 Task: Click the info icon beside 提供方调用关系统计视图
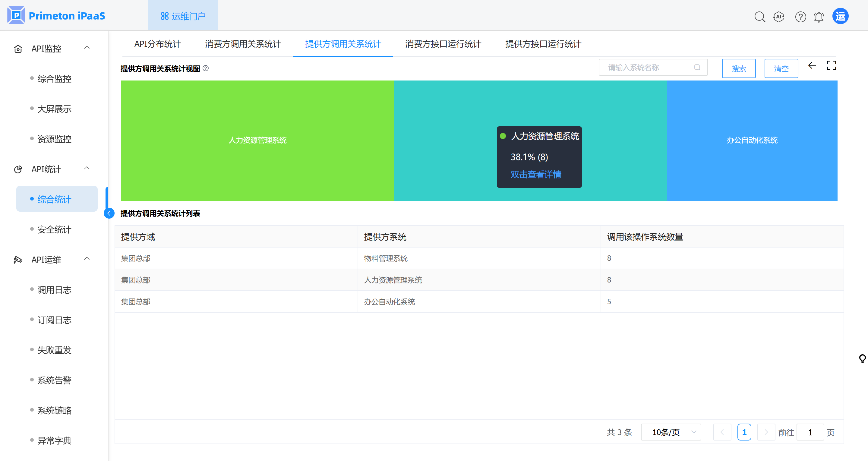tap(206, 68)
